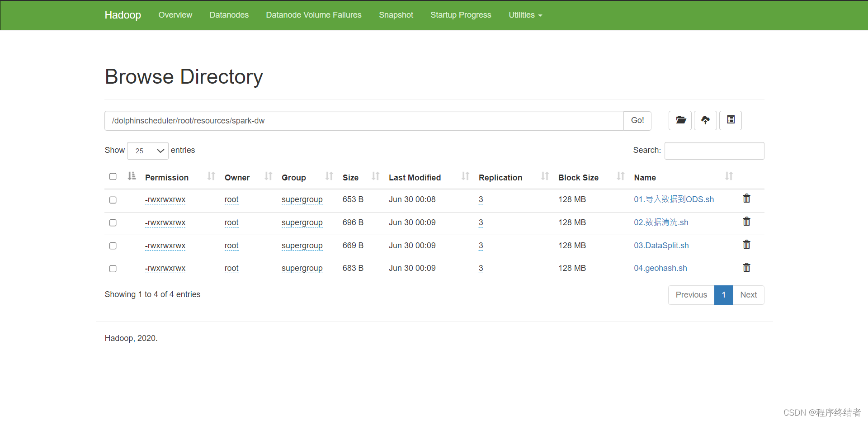Check the box for 02.数据清洗.sh row
This screenshot has width=868, height=421.
click(113, 223)
